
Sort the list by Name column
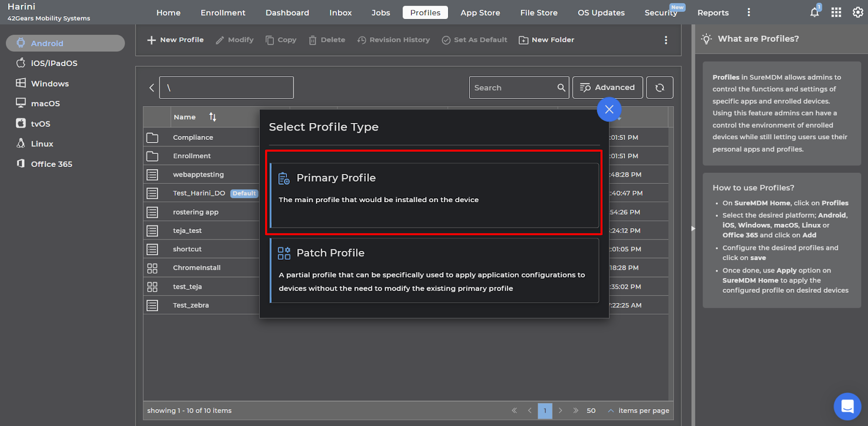pyautogui.click(x=213, y=117)
